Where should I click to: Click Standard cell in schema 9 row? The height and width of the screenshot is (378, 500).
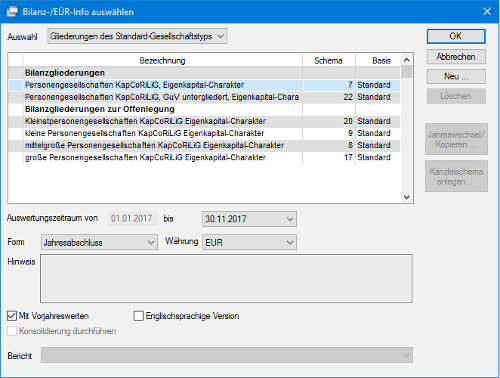(x=378, y=133)
